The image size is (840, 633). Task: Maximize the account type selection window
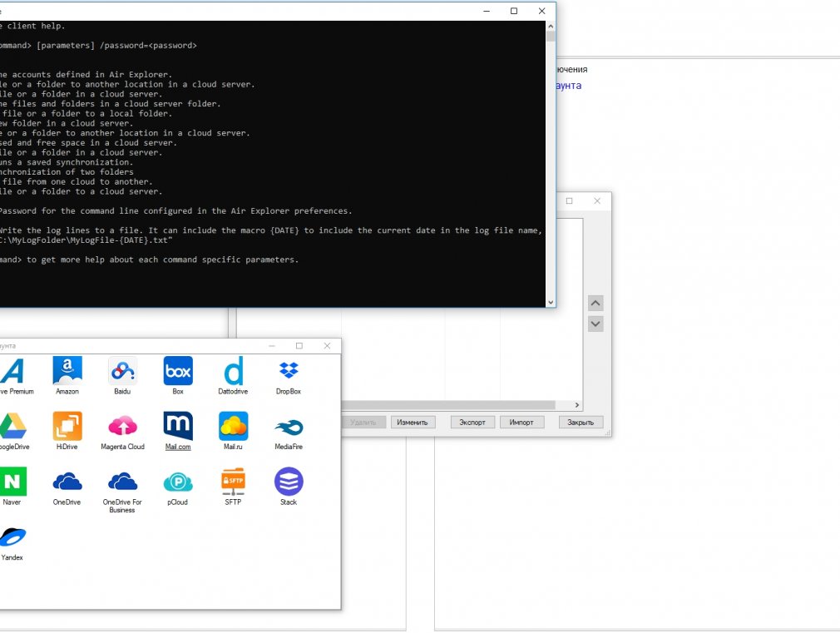299,346
